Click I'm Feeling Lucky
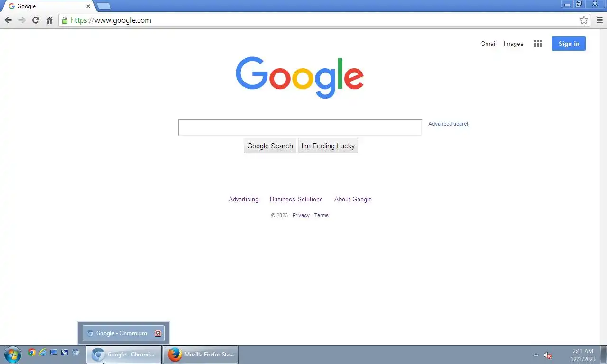Viewport: 607px width, 364px height. [x=328, y=146]
